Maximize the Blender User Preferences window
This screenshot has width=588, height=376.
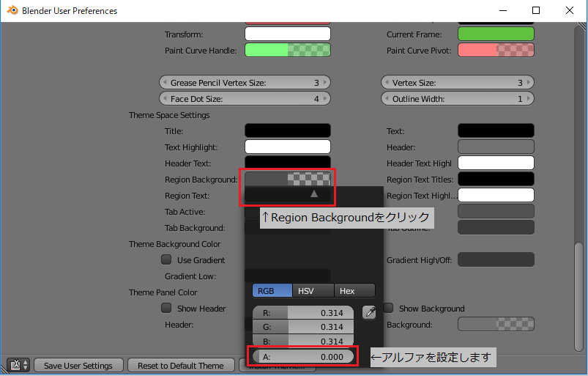point(536,10)
